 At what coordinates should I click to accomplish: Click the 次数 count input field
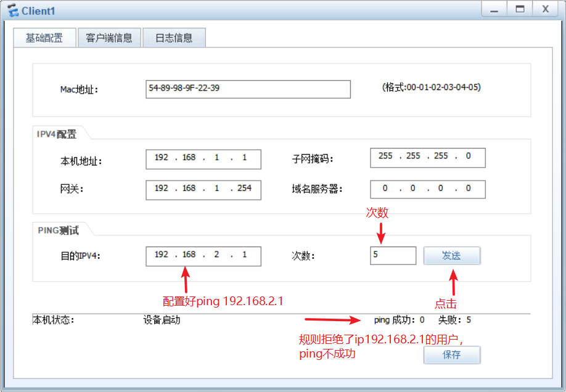pos(393,256)
